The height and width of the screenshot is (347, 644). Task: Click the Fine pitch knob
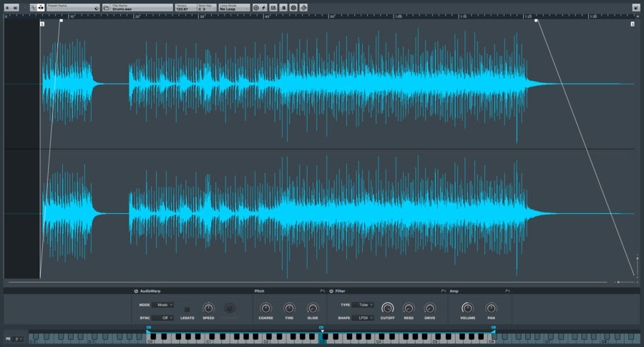click(289, 308)
